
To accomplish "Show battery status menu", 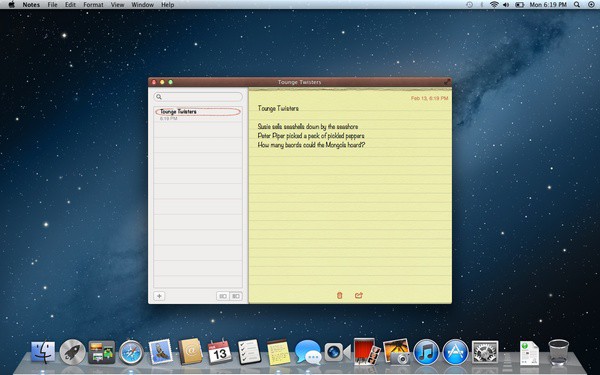I will [x=519, y=5].
